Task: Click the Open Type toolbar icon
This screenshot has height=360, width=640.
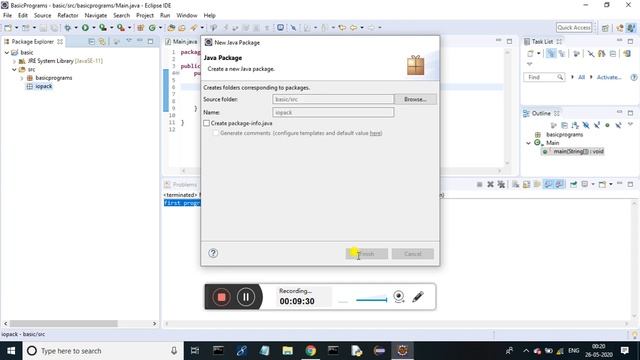Action: 171,27
